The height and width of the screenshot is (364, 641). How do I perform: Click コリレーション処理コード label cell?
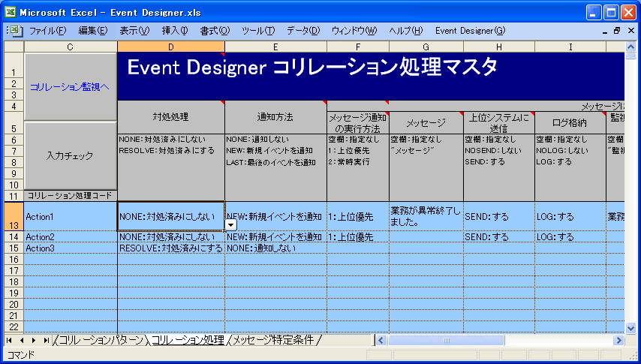[71, 195]
